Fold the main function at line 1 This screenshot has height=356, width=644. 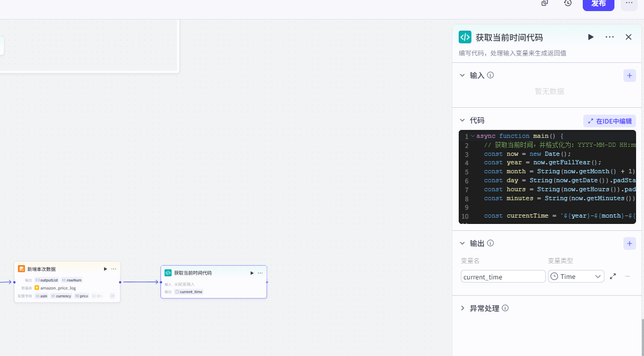tap(472, 136)
